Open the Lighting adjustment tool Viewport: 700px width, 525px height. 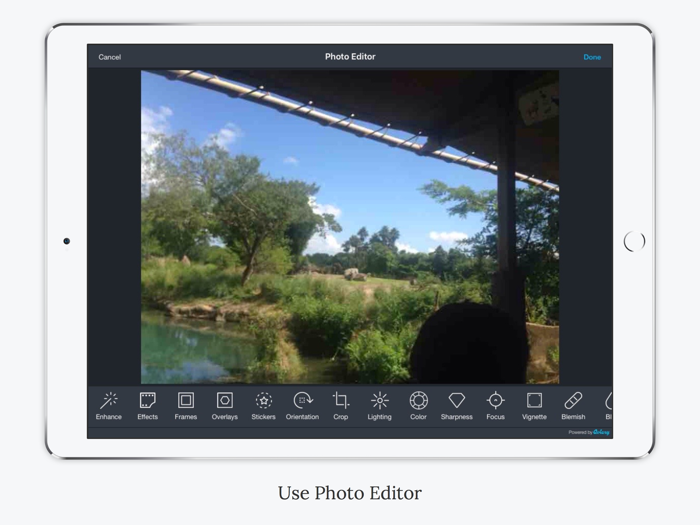click(379, 406)
